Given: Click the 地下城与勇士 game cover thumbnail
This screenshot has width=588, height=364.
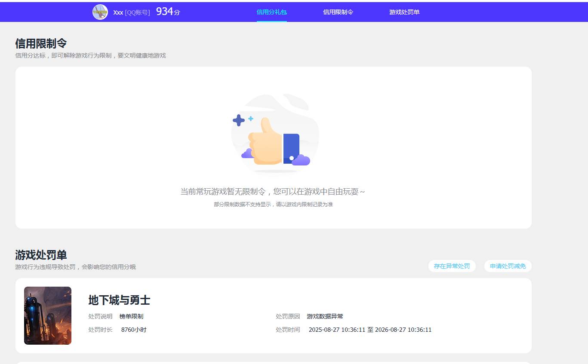Looking at the screenshot, I should tap(47, 315).
